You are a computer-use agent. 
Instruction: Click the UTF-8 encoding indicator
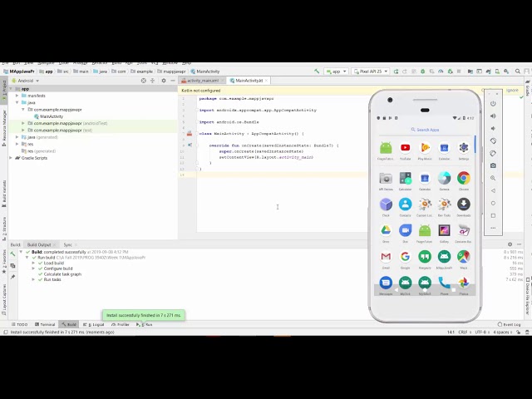(x=482, y=332)
